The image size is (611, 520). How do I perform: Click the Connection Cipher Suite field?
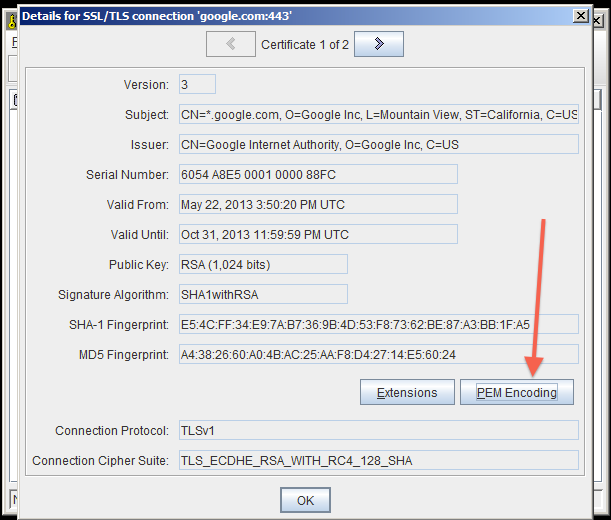(379, 460)
